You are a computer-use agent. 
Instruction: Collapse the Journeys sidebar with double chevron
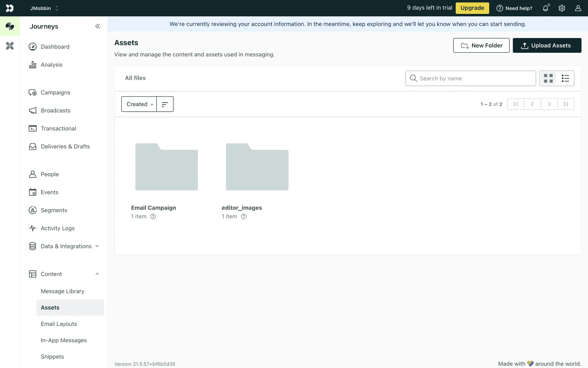pyautogui.click(x=97, y=26)
